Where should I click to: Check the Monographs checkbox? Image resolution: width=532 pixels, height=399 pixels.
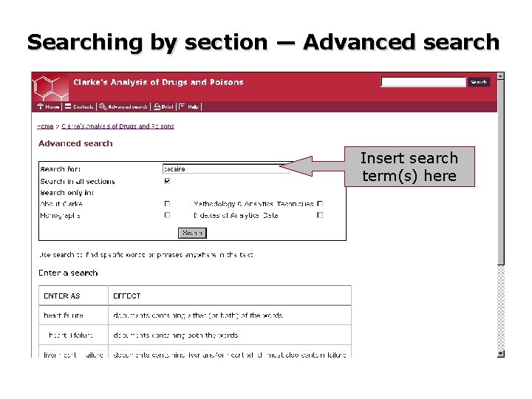167,215
